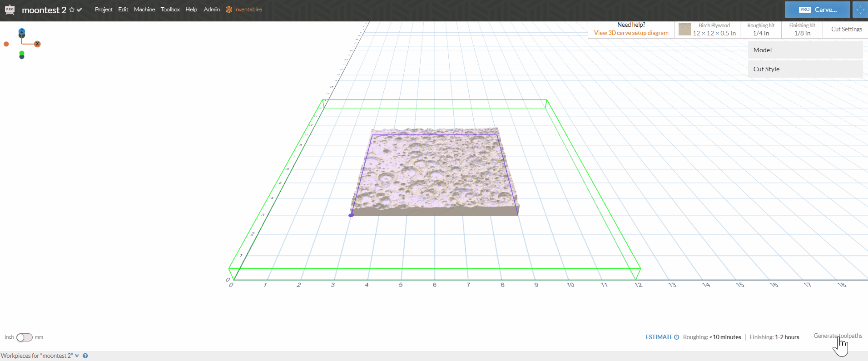The width and height of the screenshot is (868, 361).
Task: Click the mm unit label
Action: click(39, 337)
